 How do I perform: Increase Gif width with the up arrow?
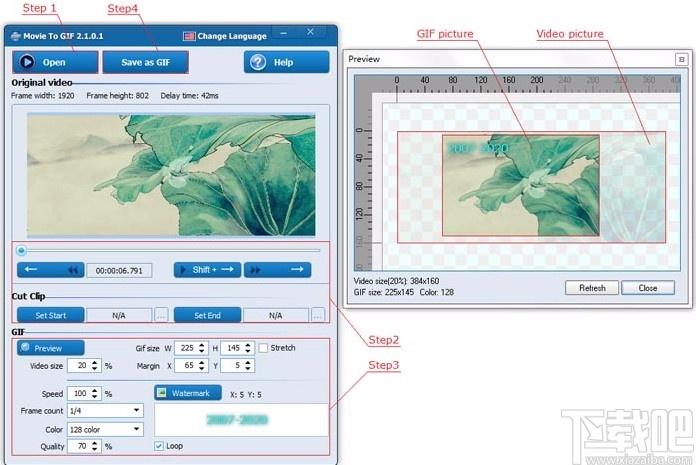(202, 345)
